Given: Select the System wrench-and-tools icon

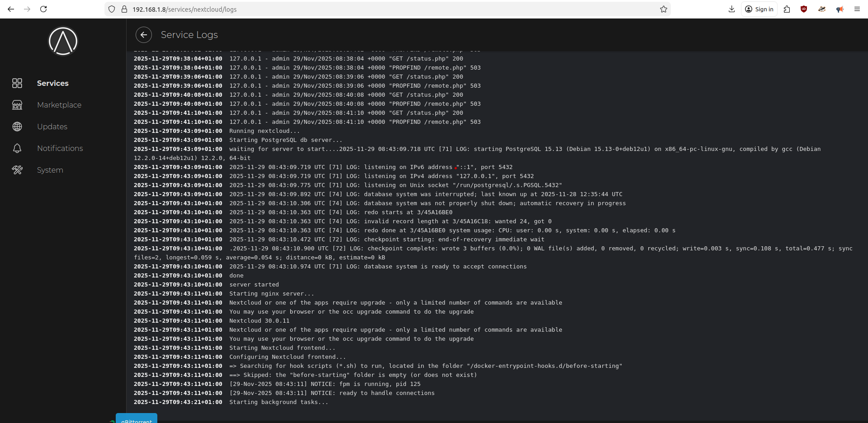Looking at the screenshot, I should 17,170.
